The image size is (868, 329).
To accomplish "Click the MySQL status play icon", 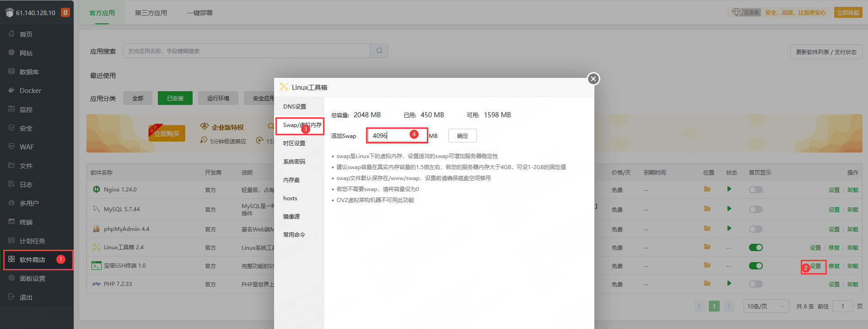I will coord(729,209).
